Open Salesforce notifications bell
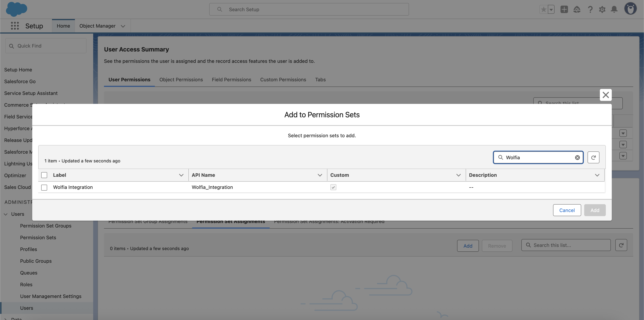644x320 pixels. [x=615, y=9]
